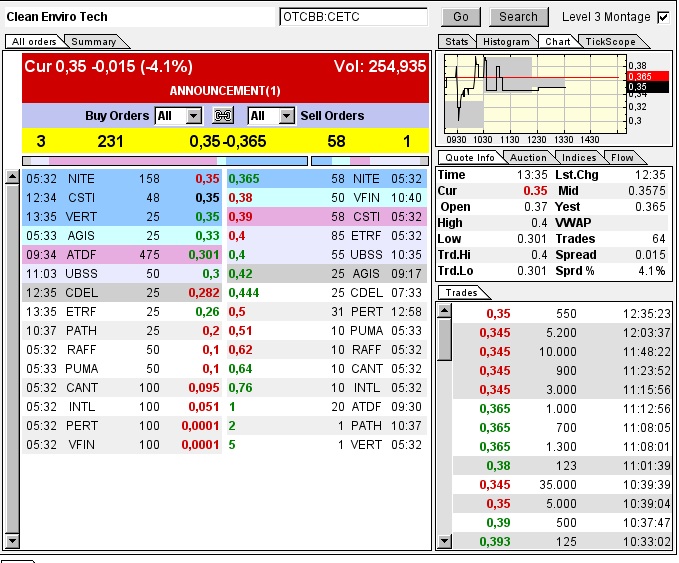Viewport: 679px width, 563px height.
Task: Select the TickScope tab
Action: point(608,42)
